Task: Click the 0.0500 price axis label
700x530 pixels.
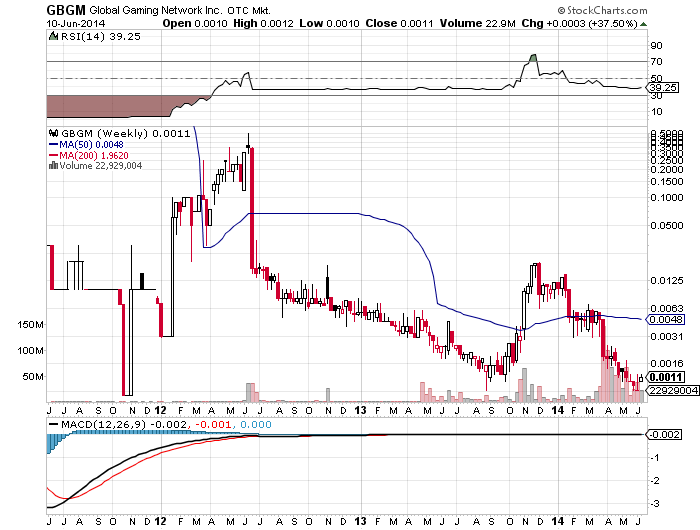Action: [x=667, y=225]
